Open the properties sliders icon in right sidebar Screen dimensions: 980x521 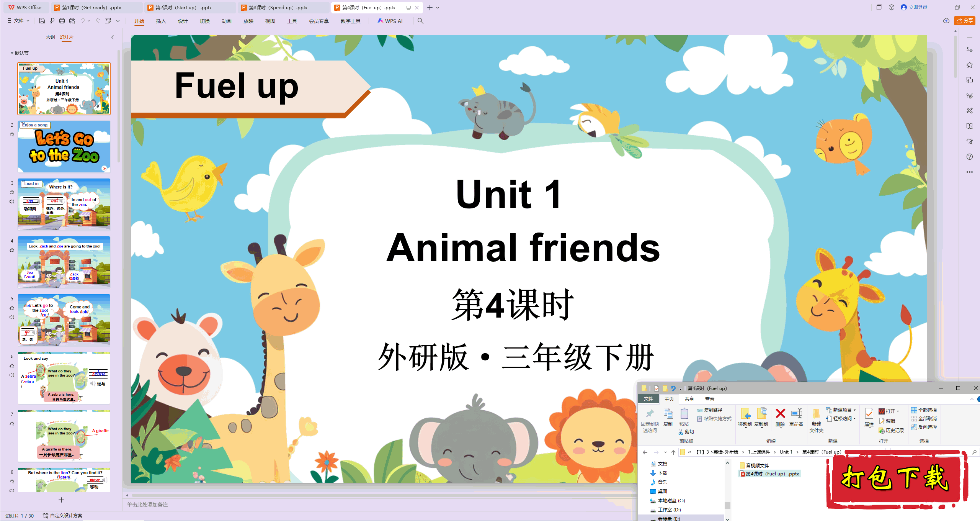[x=970, y=49]
